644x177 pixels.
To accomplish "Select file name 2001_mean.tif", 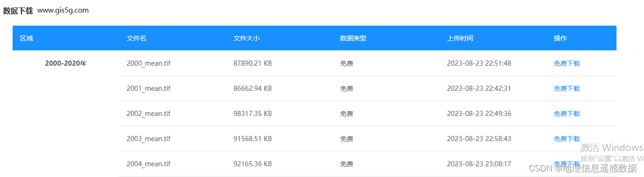I will [x=149, y=88].
